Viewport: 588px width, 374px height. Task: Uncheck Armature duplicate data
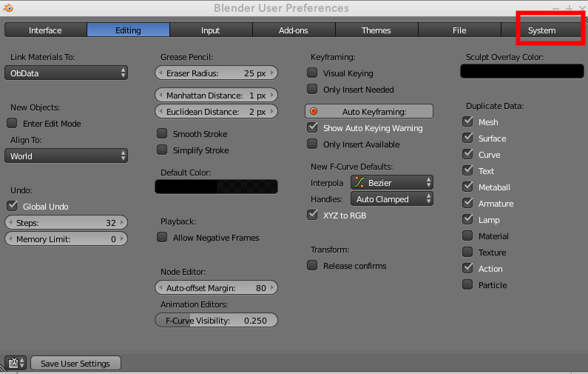467,203
